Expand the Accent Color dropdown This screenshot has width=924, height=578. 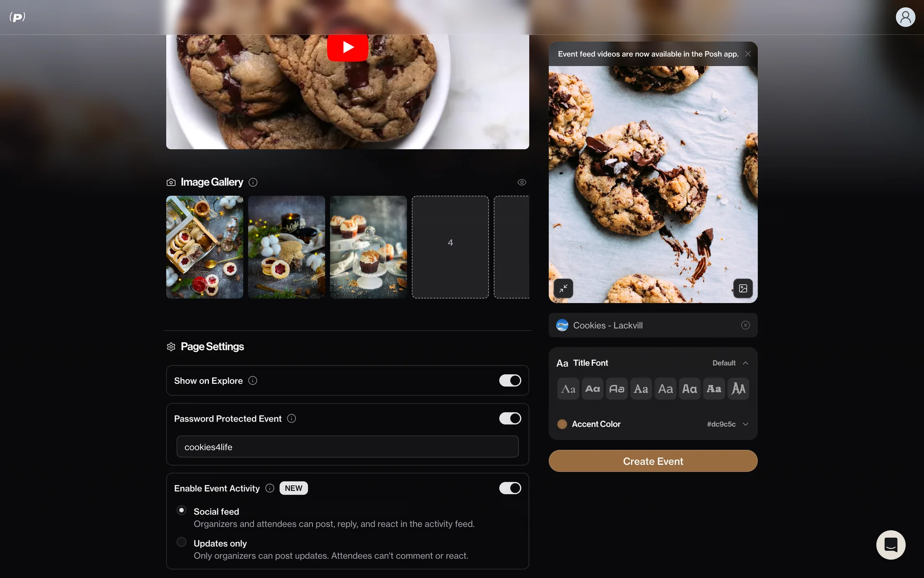(x=745, y=424)
